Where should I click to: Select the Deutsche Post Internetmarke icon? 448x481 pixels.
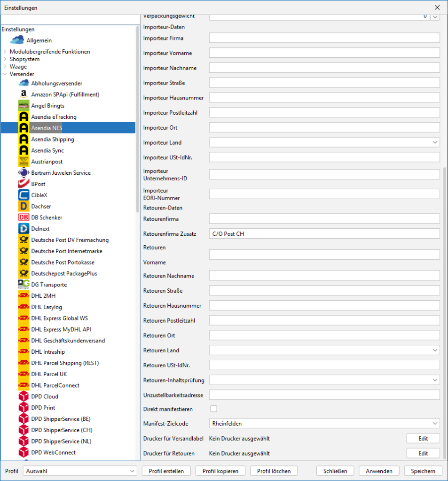[24, 251]
